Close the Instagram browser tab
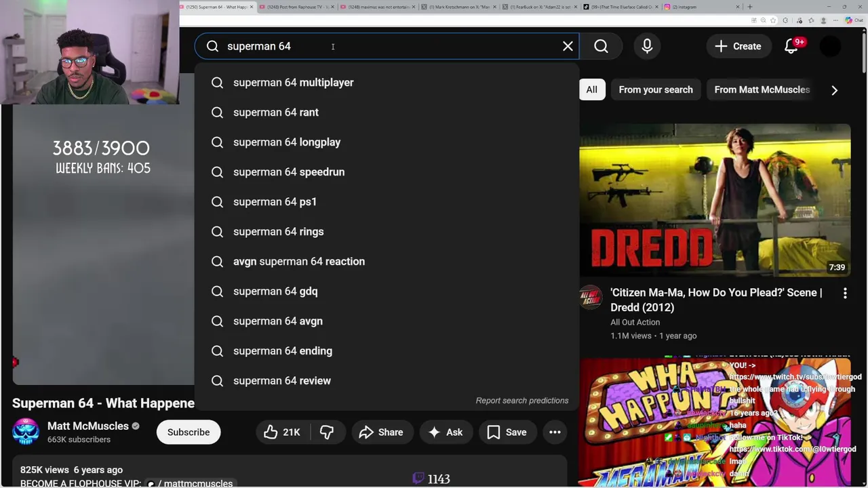The height and width of the screenshot is (488, 868). point(738,7)
